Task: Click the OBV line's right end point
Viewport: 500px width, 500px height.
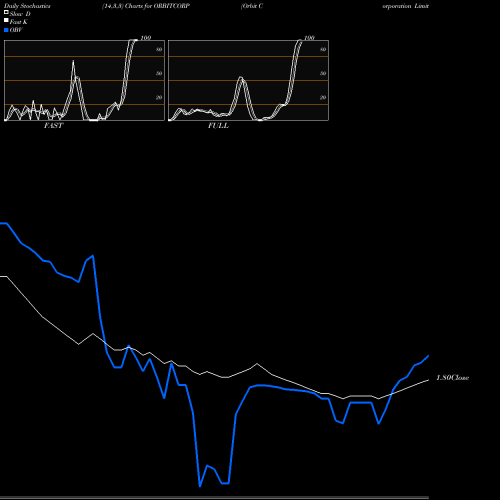Action: point(428,356)
